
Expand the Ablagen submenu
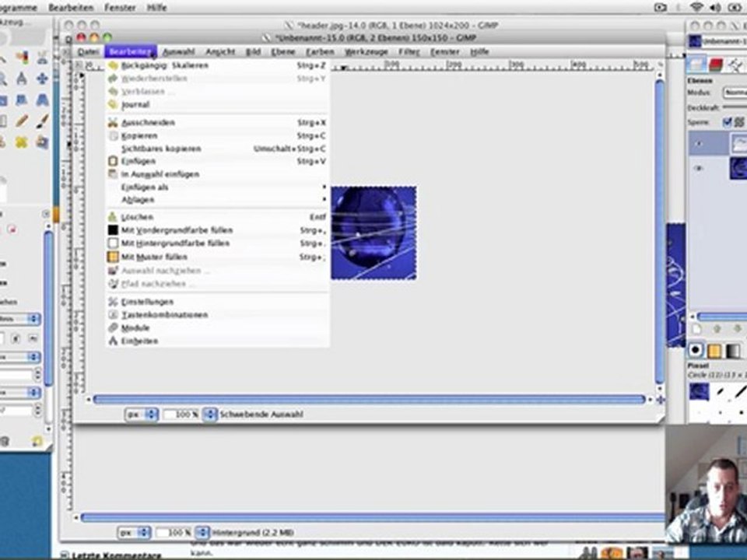(217, 200)
